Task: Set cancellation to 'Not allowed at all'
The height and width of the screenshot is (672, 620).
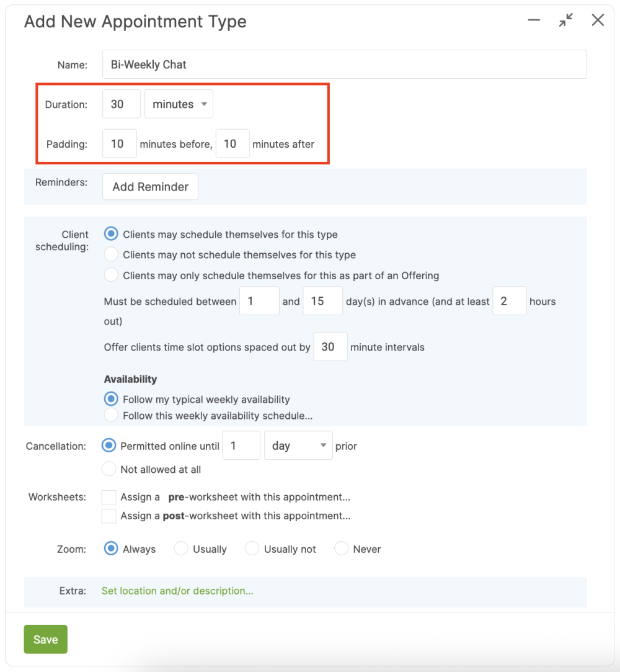Action: [x=109, y=469]
